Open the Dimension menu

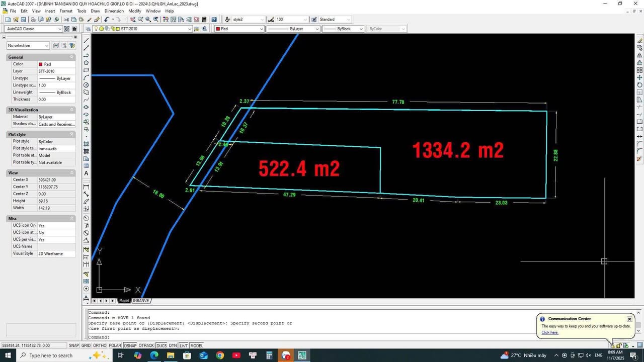114,11
